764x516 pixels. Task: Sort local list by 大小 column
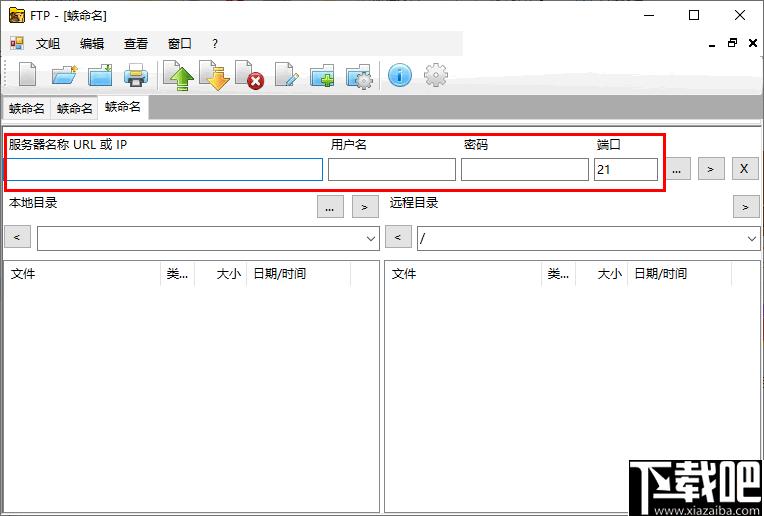tap(221, 274)
